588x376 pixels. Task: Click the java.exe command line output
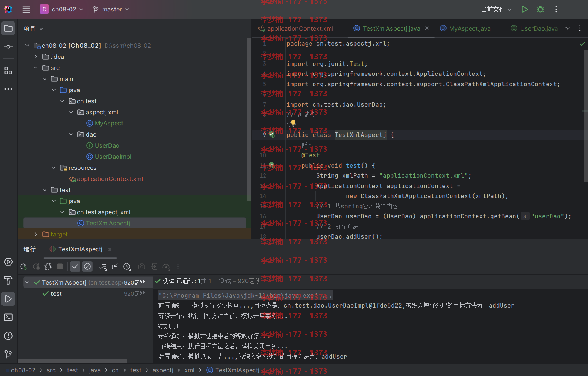[245, 295]
